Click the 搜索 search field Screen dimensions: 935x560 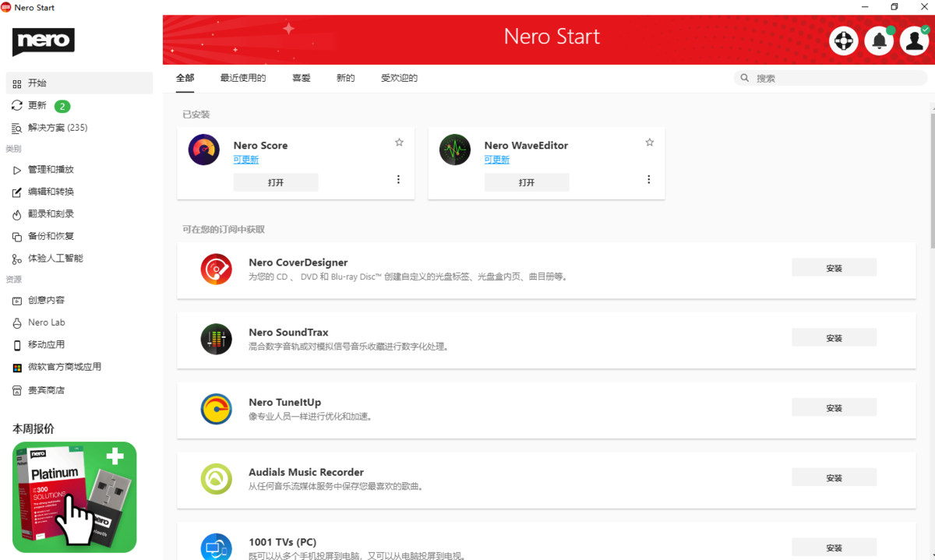pos(830,77)
